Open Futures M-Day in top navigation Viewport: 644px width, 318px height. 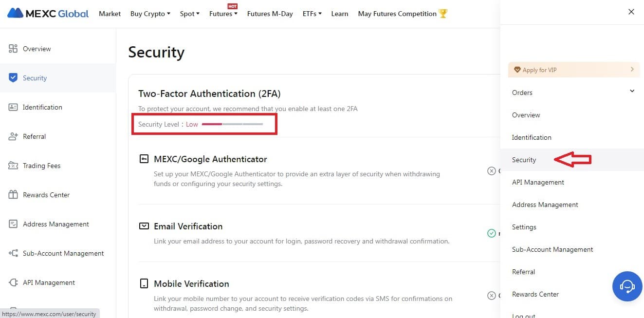click(270, 14)
